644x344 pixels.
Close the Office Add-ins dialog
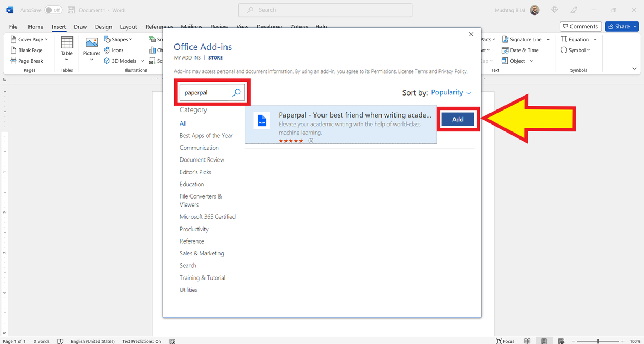pyautogui.click(x=471, y=34)
